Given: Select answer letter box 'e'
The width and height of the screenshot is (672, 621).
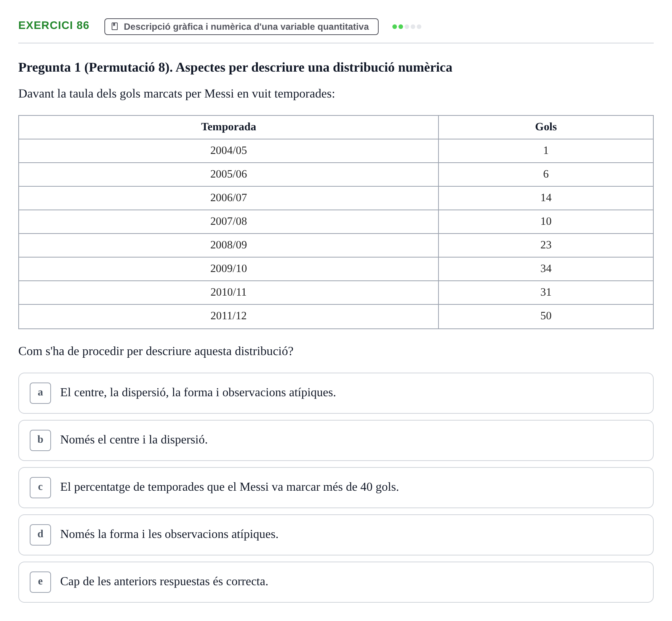Looking at the screenshot, I should click(x=40, y=582).
